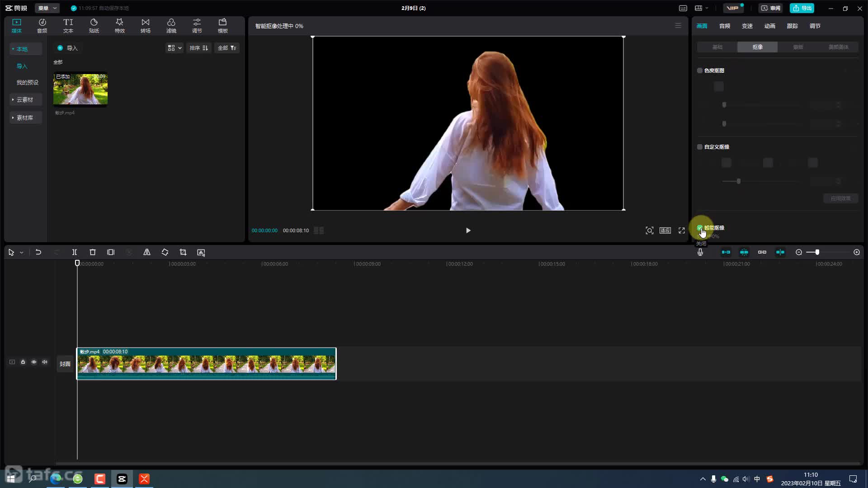Select the 散步.mp4 media thumbnail
The image size is (868, 488).
(80, 89)
